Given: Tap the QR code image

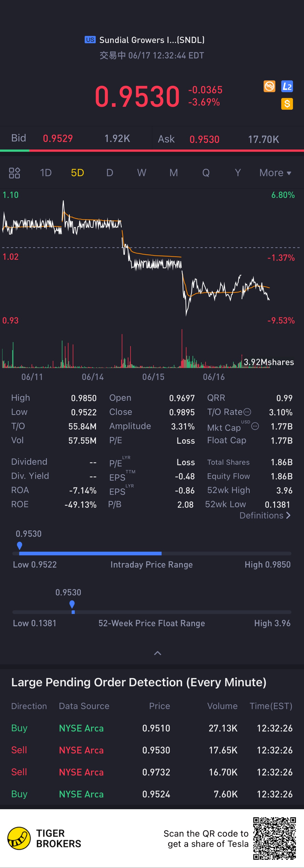Looking at the screenshot, I should (x=275, y=838).
